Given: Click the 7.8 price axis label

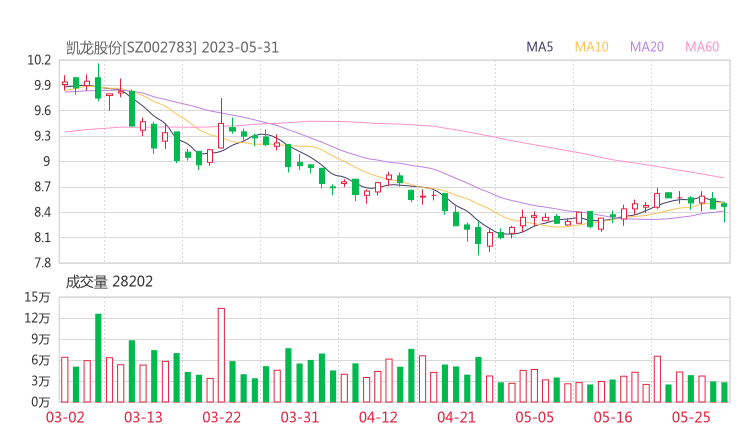Looking at the screenshot, I should [42, 263].
